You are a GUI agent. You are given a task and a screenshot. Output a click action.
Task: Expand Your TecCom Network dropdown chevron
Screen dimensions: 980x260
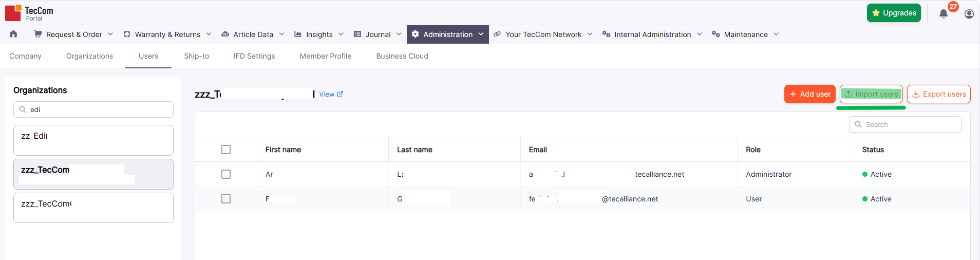pyautogui.click(x=590, y=34)
